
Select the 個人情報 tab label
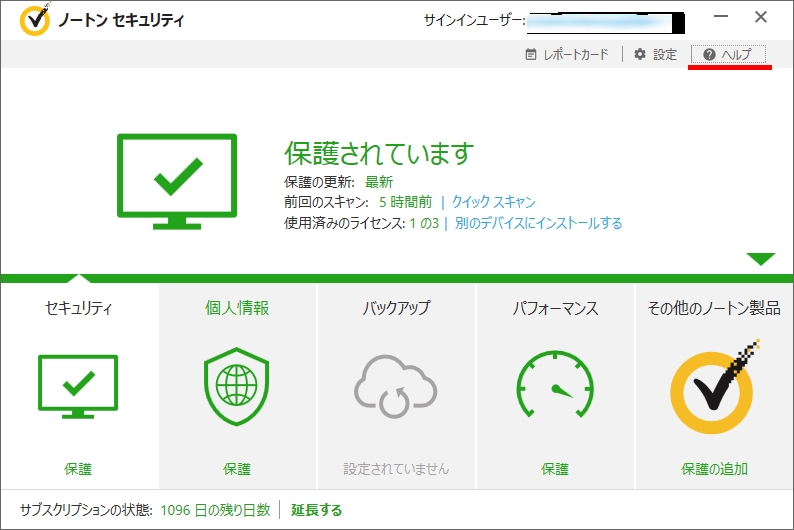[x=237, y=308]
